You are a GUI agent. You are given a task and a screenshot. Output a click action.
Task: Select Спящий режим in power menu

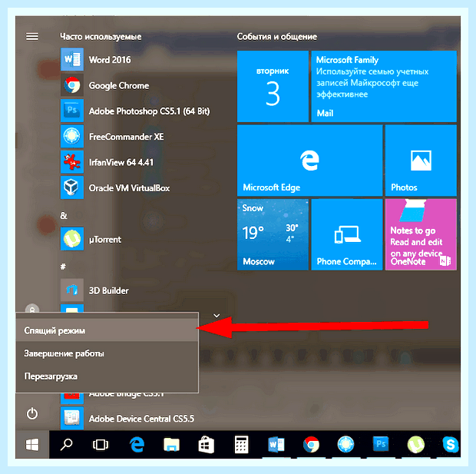107,330
